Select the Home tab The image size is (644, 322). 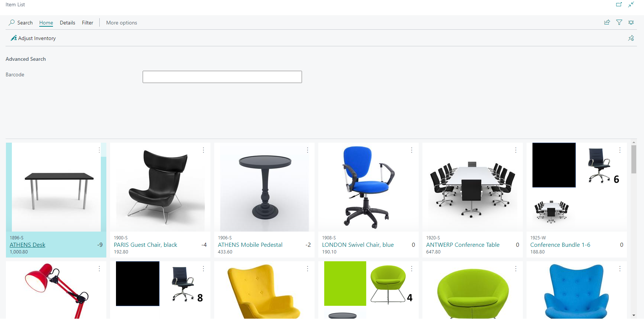[x=46, y=23]
